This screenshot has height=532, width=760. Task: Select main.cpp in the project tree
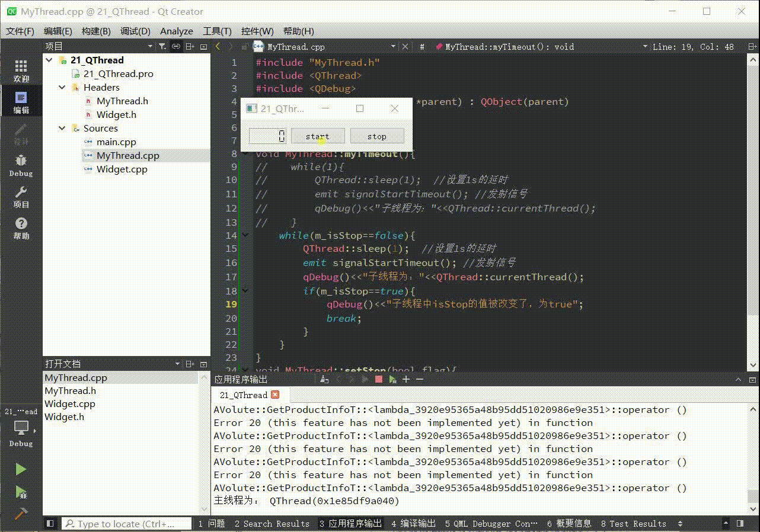[x=116, y=142]
